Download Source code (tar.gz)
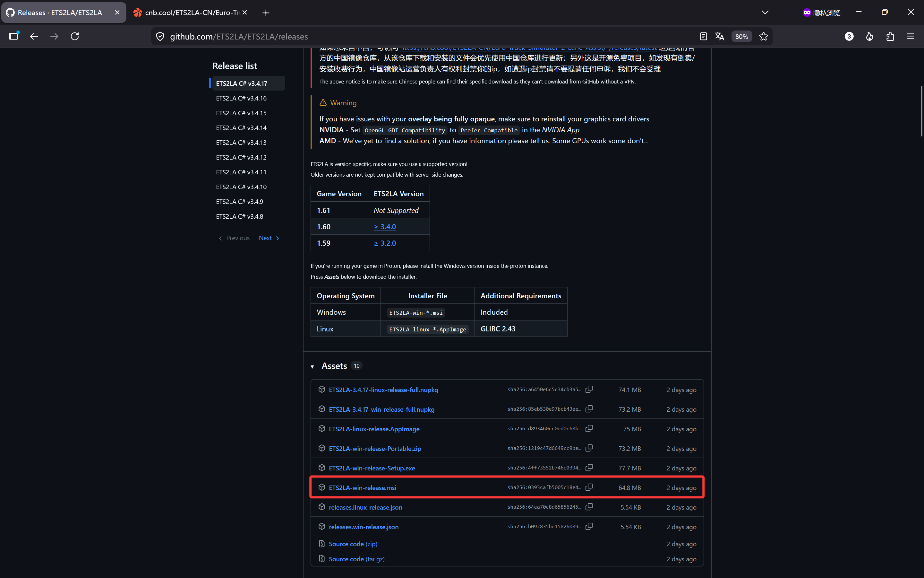The image size is (924, 578). click(x=357, y=559)
